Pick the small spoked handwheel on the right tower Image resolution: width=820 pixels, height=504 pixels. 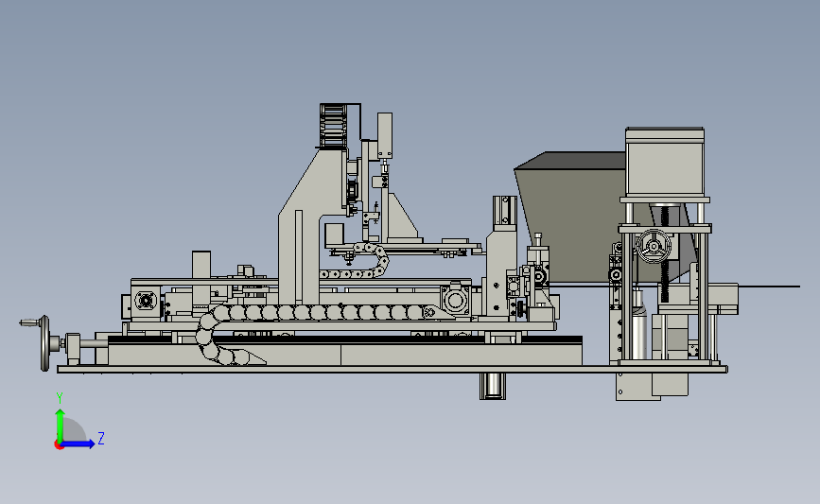(654, 245)
